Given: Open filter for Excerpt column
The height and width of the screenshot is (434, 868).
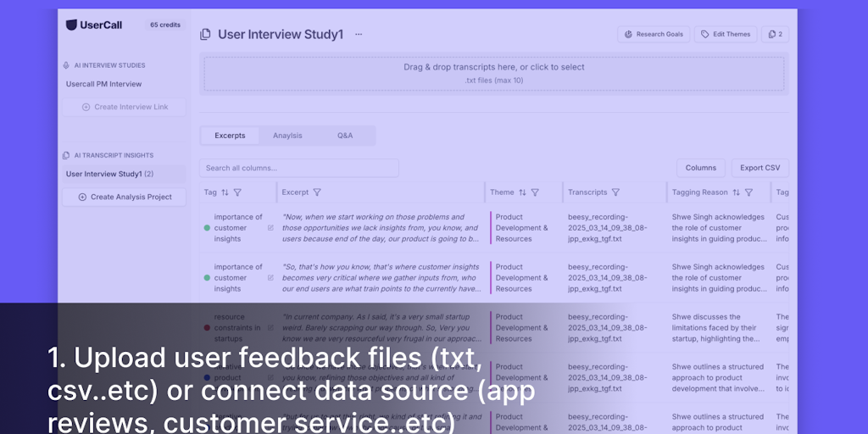Looking at the screenshot, I should 317,192.
